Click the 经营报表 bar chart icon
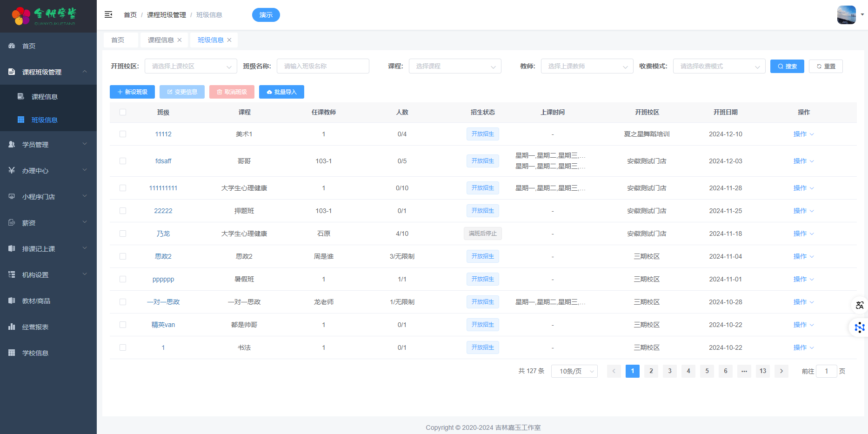The height and width of the screenshot is (434, 868). coord(12,327)
